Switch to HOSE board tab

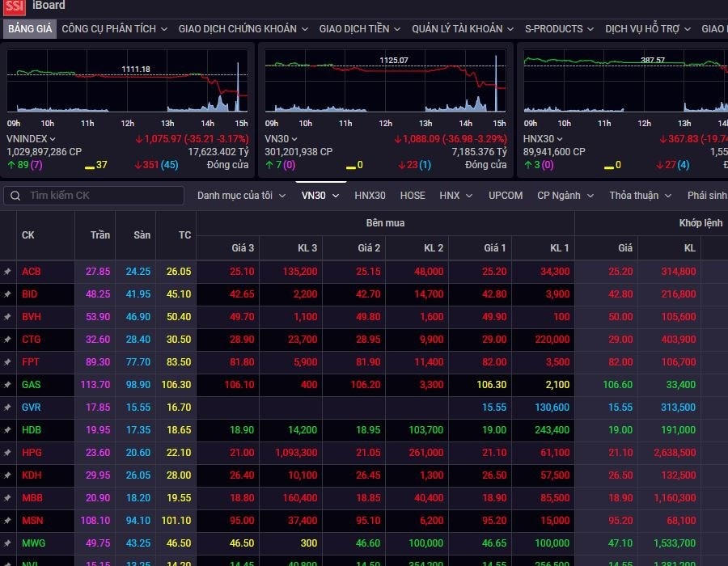pyautogui.click(x=413, y=196)
